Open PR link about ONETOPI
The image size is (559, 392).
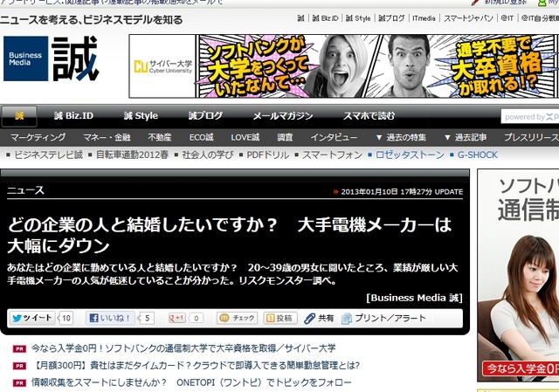[191, 382]
